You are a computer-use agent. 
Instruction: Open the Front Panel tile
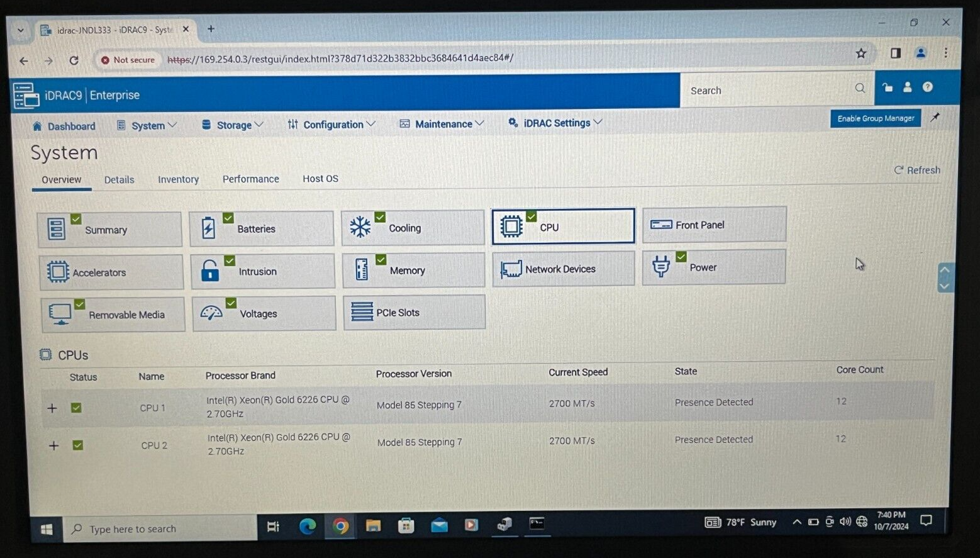click(715, 225)
